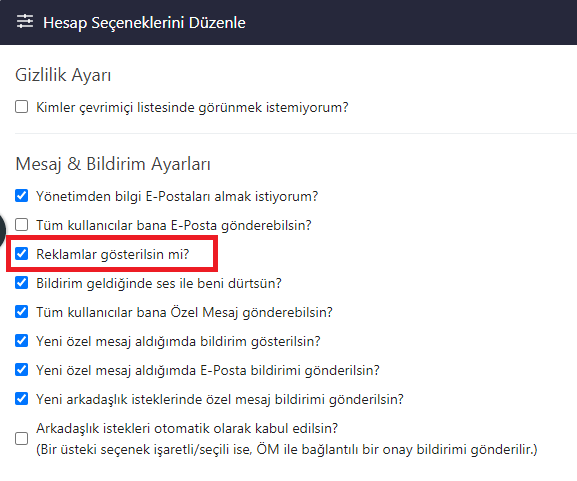Tick the 'Arkadaşlık istekleri otomatik olarak kabul edilsin' checkbox

[x=21, y=439]
